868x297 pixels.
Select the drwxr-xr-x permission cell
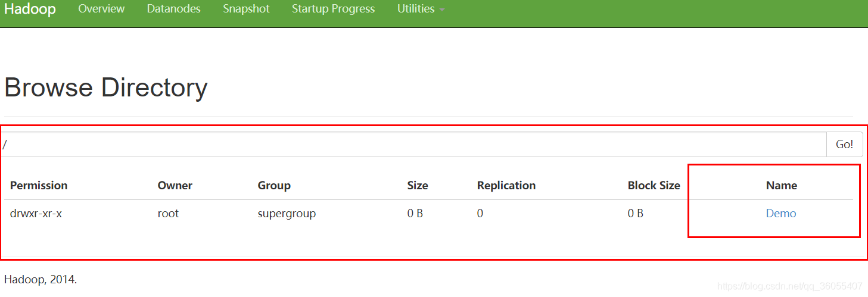tap(36, 214)
